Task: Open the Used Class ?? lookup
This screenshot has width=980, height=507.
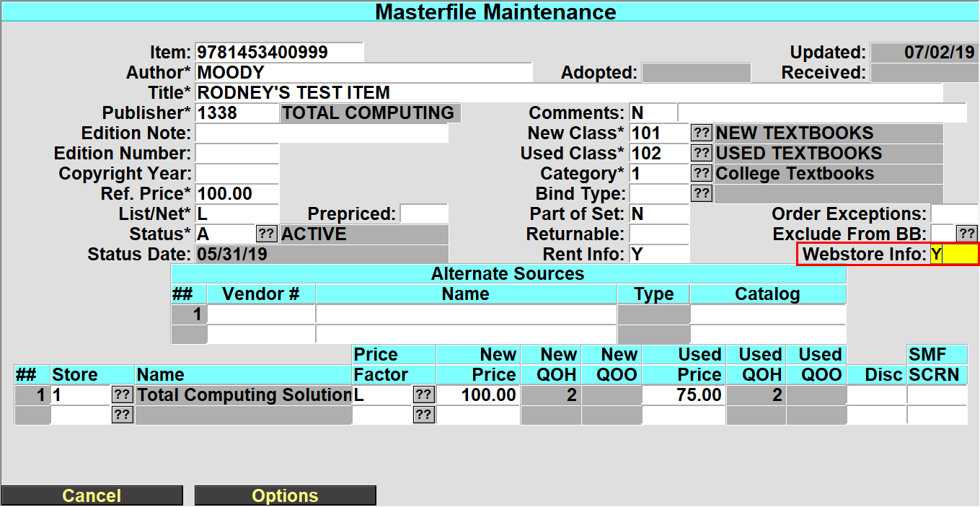Action: (x=702, y=154)
